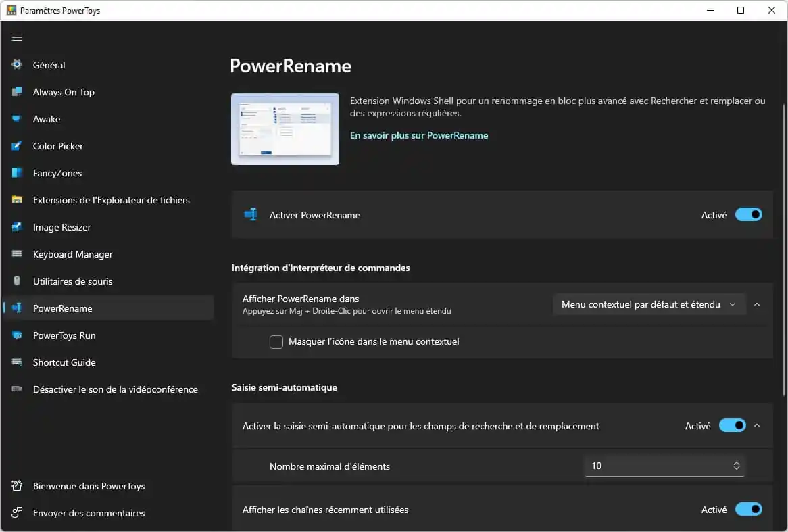Open Keyboard Manager settings
Viewport: 788px width, 532px height.
point(109,254)
